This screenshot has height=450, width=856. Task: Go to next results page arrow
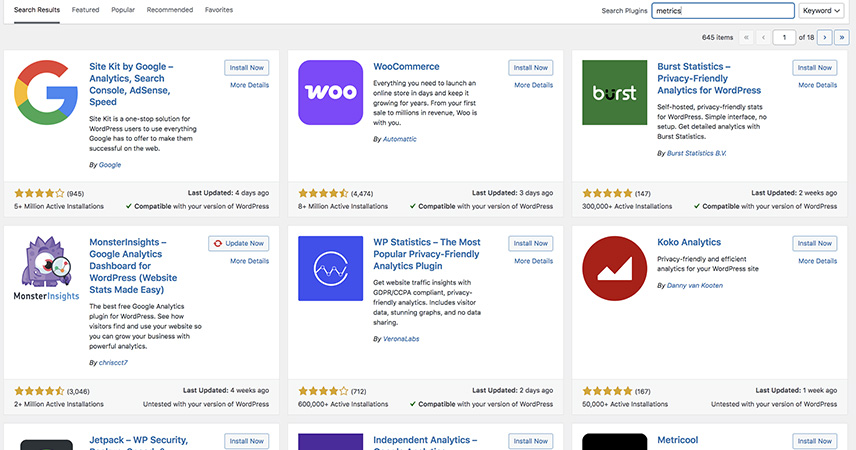(x=825, y=37)
